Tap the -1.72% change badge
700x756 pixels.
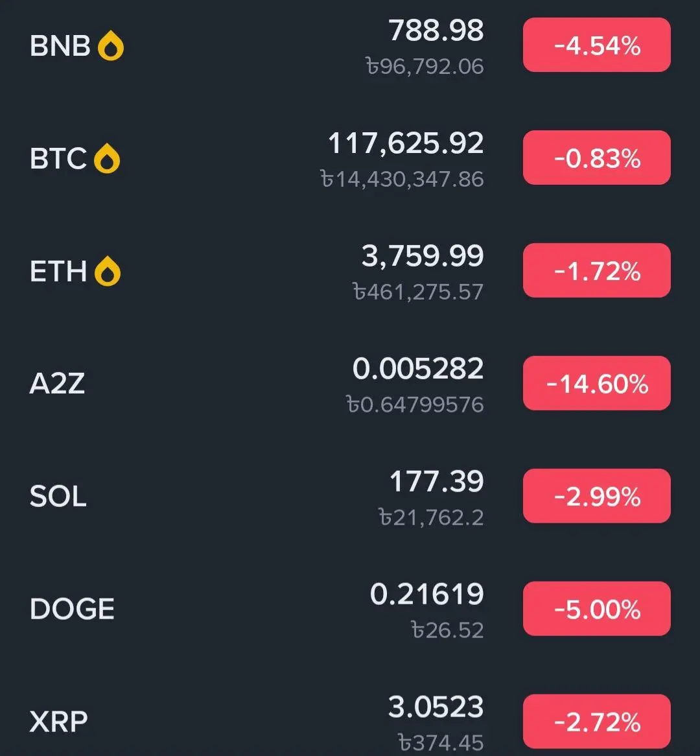click(597, 270)
